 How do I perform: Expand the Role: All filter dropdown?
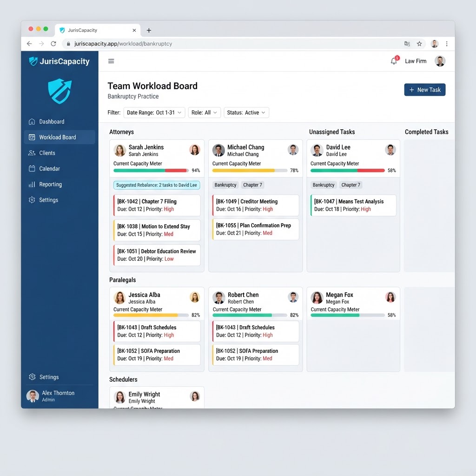[205, 112]
